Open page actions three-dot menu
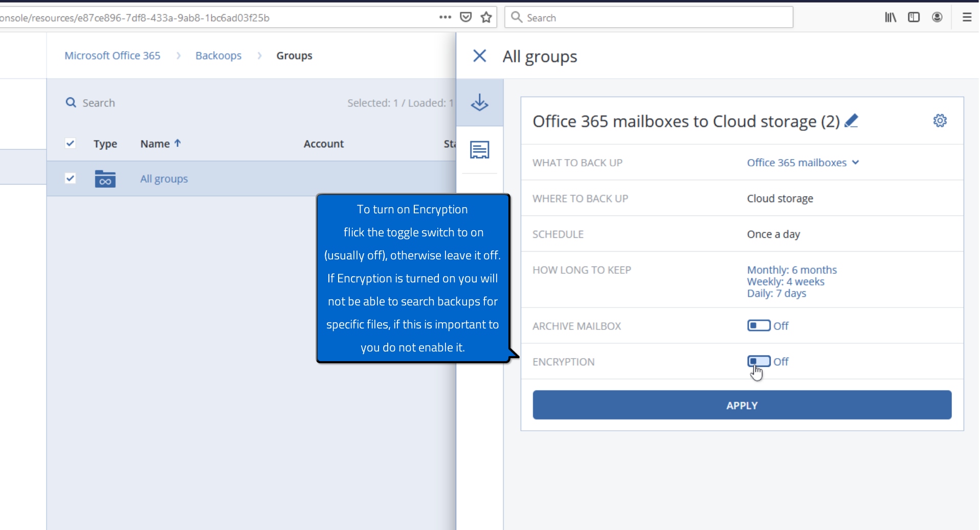This screenshot has width=980, height=530. [445, 17]
